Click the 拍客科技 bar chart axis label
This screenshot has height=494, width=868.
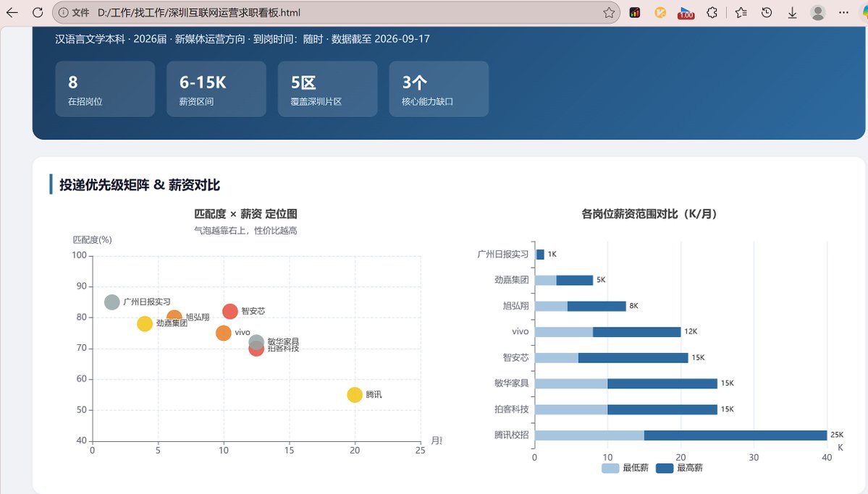click(x=512, y=409)
